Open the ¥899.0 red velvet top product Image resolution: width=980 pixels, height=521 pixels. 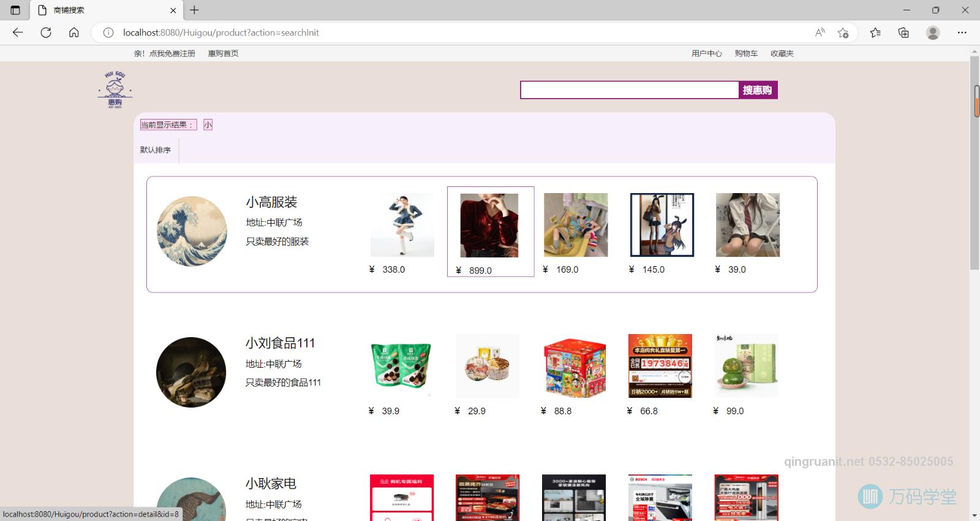click(x=489, y=226)
